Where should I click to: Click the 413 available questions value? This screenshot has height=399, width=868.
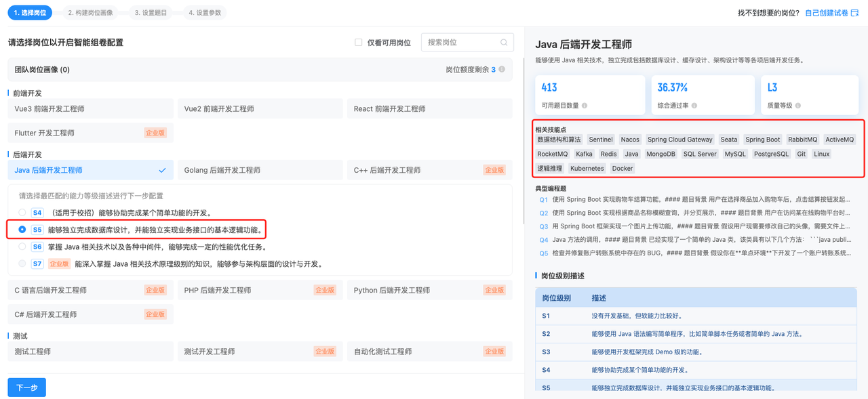549,88
